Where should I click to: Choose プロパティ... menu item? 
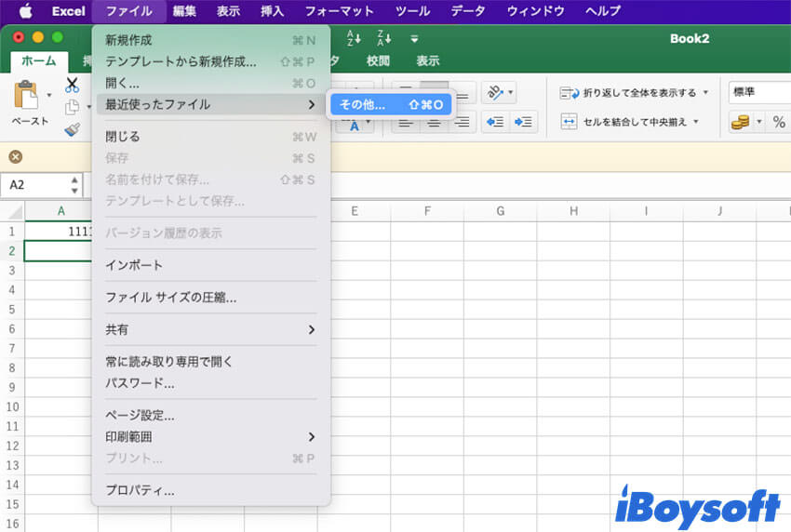211,490
